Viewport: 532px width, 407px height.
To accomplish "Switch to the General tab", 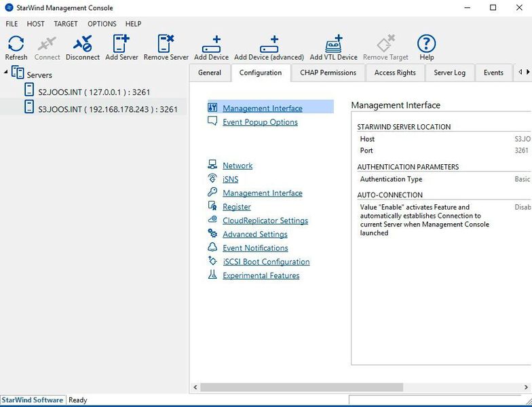I will [210, 73].
